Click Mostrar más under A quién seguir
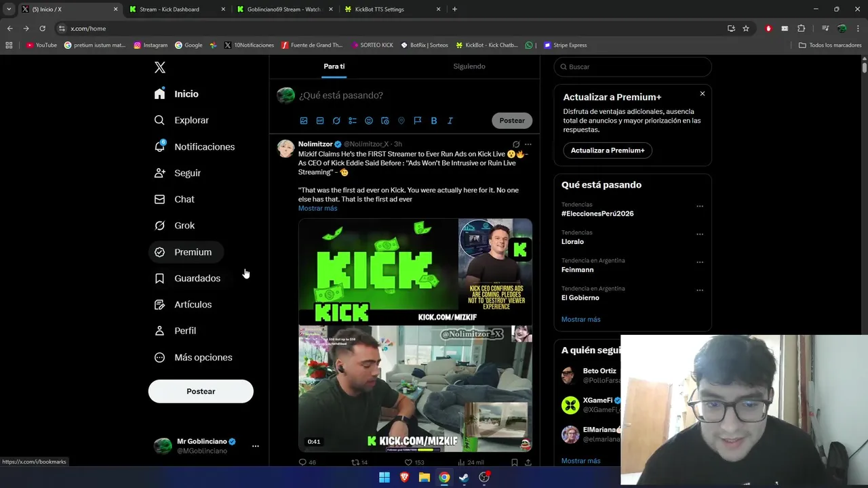868x488 pixels. 581,461
